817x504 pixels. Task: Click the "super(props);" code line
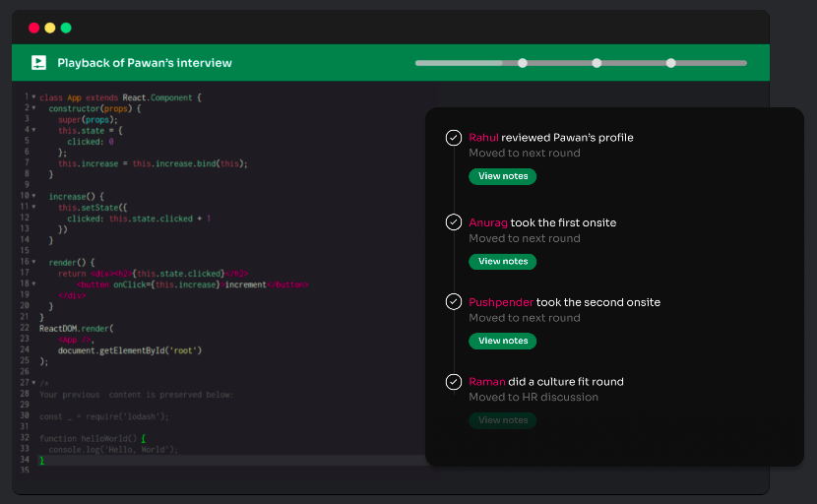(88, 119)
